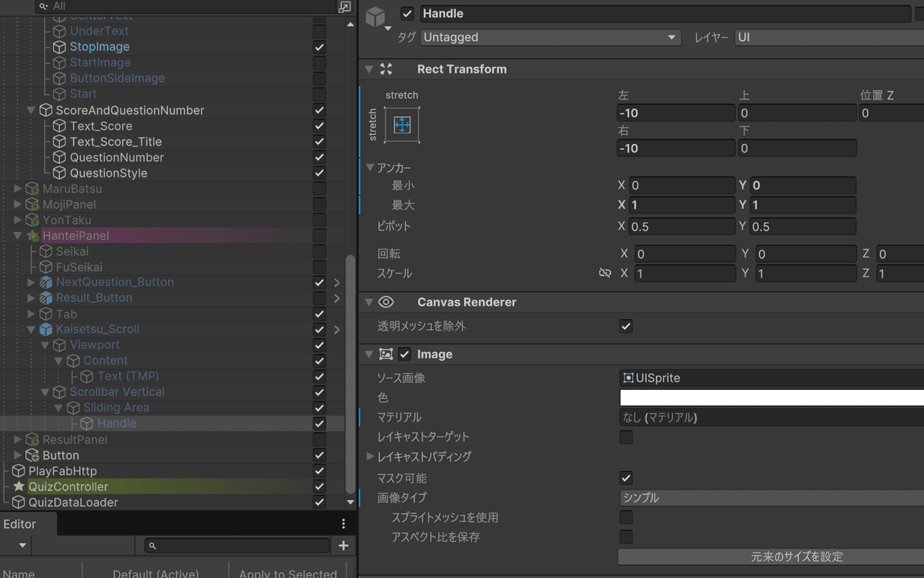Toggle the scale constrain proportions link icon
This screenshot has width=924, height=578.
[x=604, y=274]
